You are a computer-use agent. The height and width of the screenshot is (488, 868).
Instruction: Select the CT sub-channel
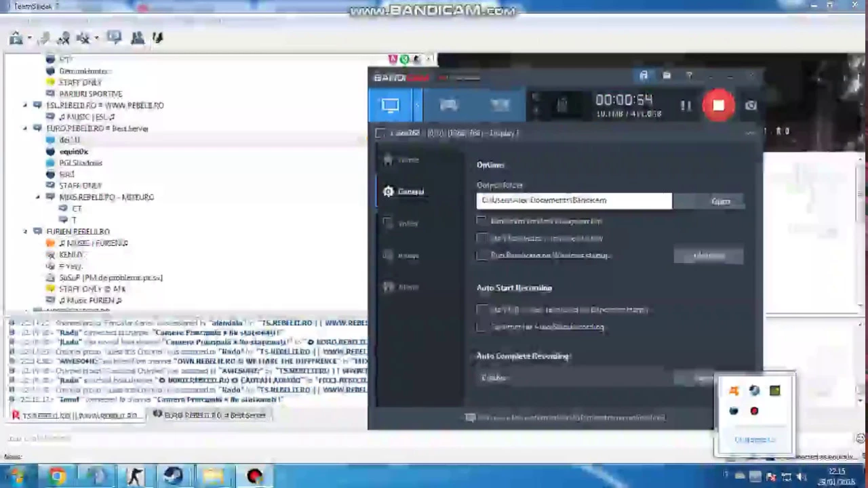pos(76,209)
